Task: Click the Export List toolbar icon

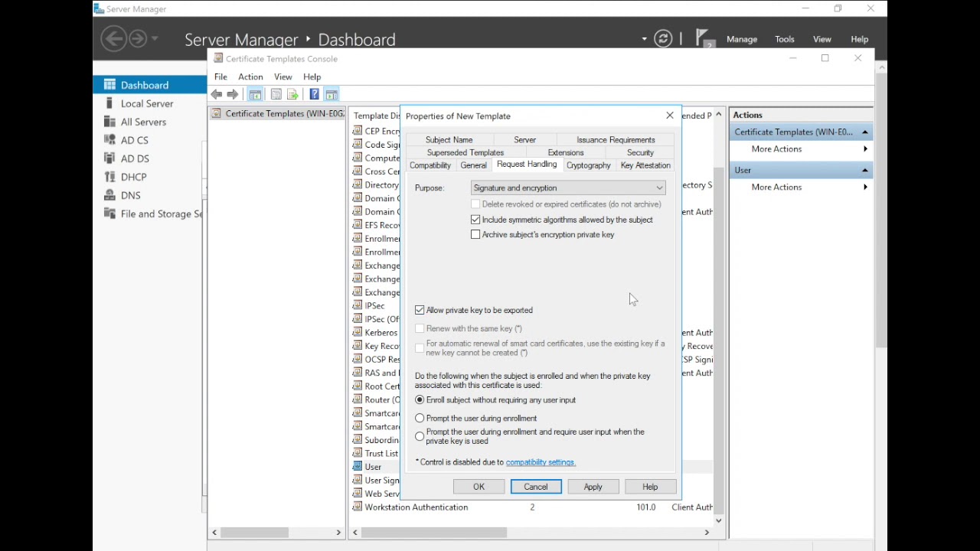Action: point(292,94)
